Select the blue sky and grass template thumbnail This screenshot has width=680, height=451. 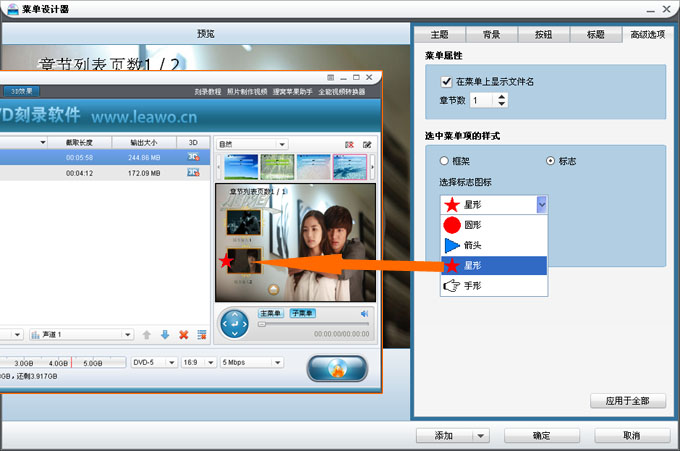(241, 167)
